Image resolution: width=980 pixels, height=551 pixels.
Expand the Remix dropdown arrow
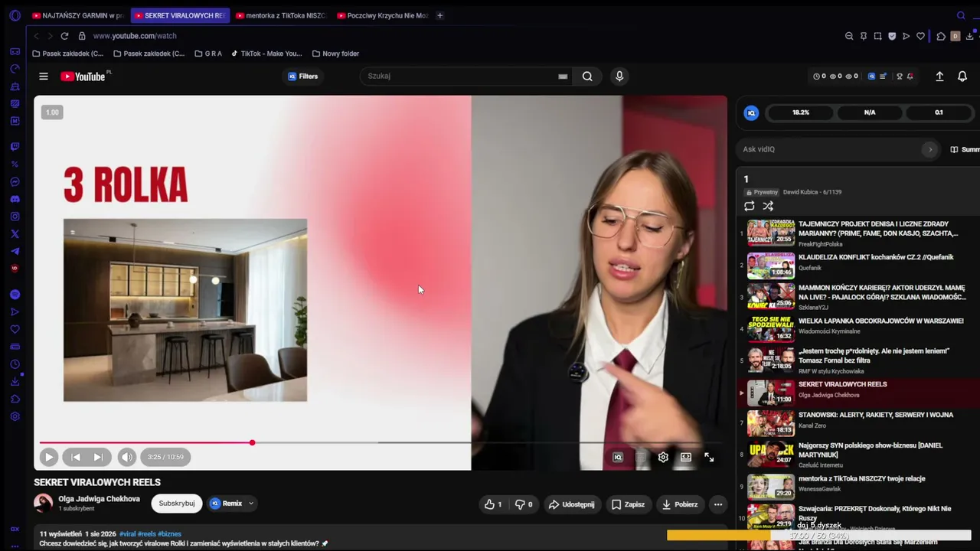(x=250, y=504)
